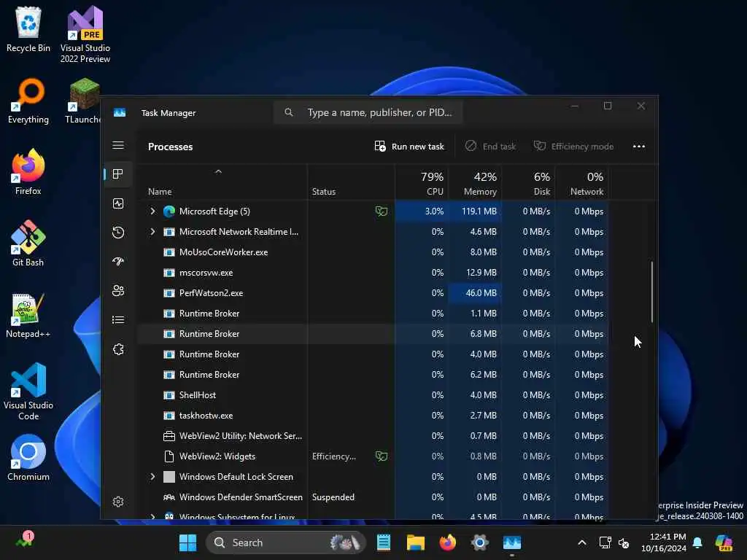747x560 pixels.
Task: Click Run new task button
Action: 409,146
